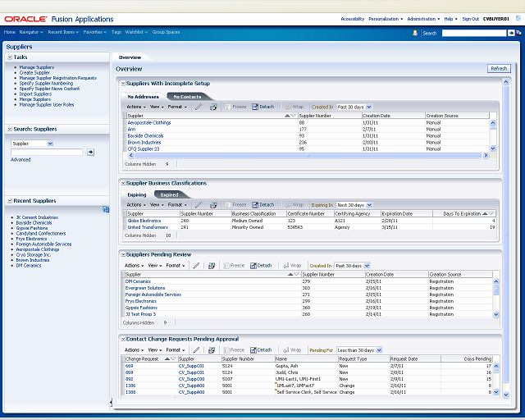Viewport: 525px width, 420px height.
Task: Open the Pending For Less than 30 days dropdown
Action: pos(379,350)
